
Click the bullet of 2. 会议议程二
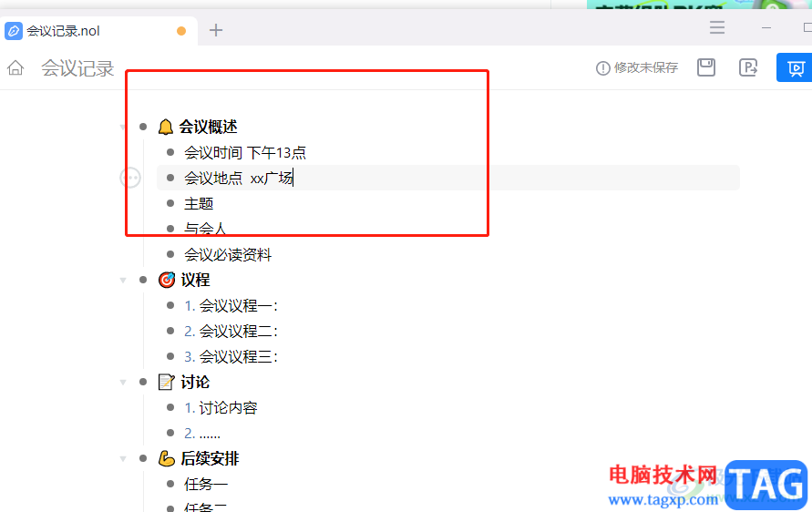coord(170,331)
